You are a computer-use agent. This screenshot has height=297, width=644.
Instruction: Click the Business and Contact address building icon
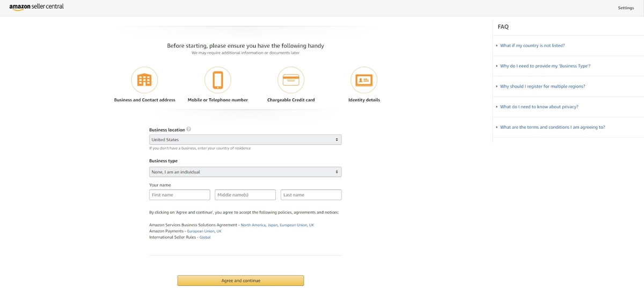click(x=144, y=80)
